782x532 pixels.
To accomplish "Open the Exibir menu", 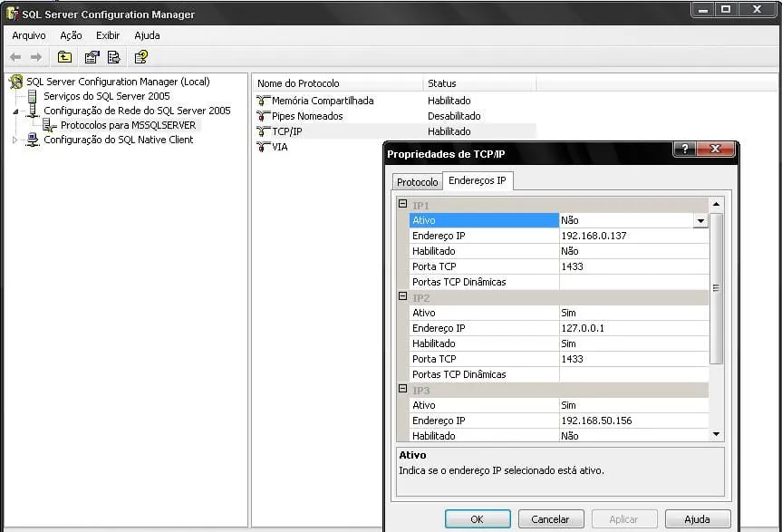I will tap(108, 35).
